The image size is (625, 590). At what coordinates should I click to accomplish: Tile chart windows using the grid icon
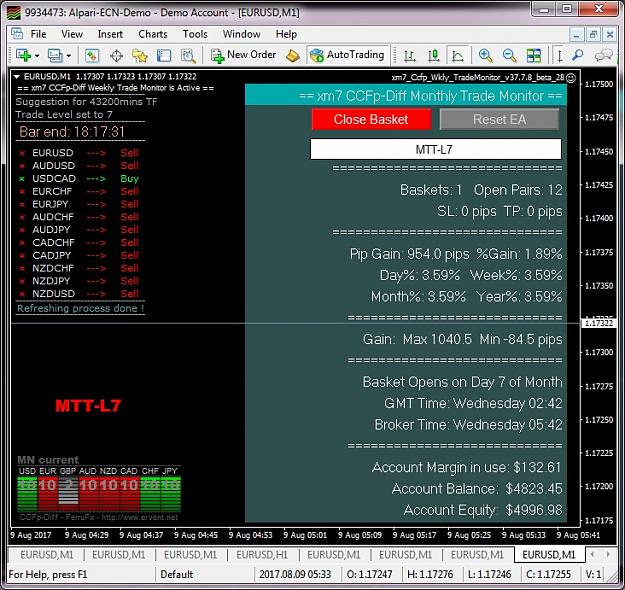[534, 55]
